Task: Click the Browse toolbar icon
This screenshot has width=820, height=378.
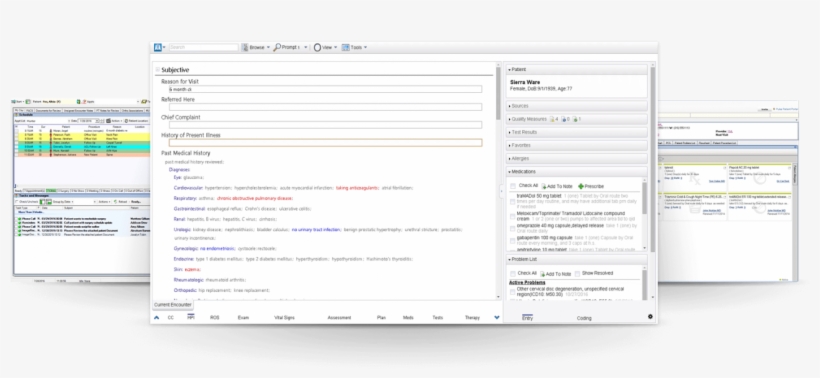Action: click(x=245, y=47)
